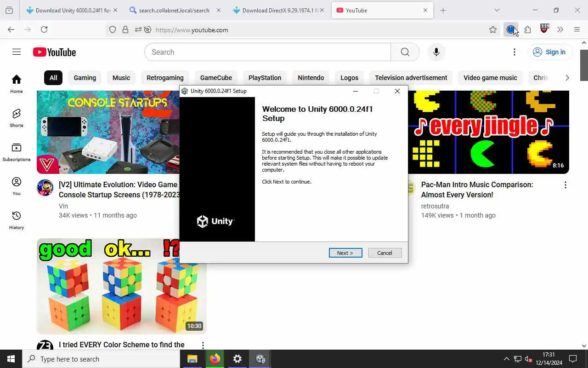Open Pac-Man Intro Music Comparison title
The width and height of the screenshot is (588, 368).
click(477, 190)
